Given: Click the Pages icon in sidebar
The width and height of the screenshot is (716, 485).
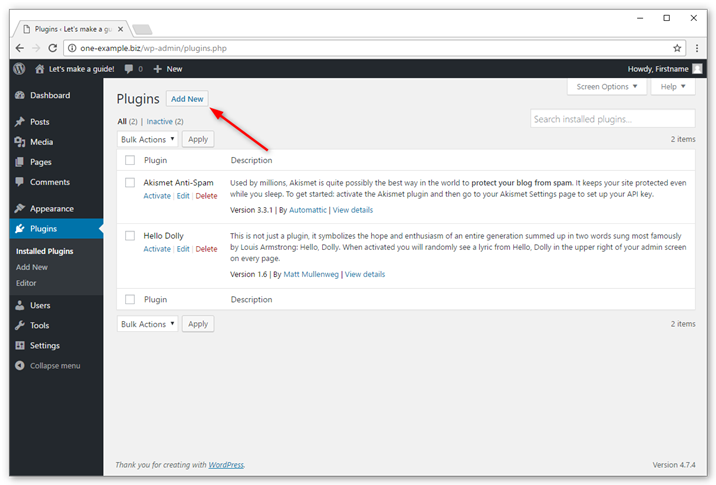Looking at the screenshot, I should 20,162.
